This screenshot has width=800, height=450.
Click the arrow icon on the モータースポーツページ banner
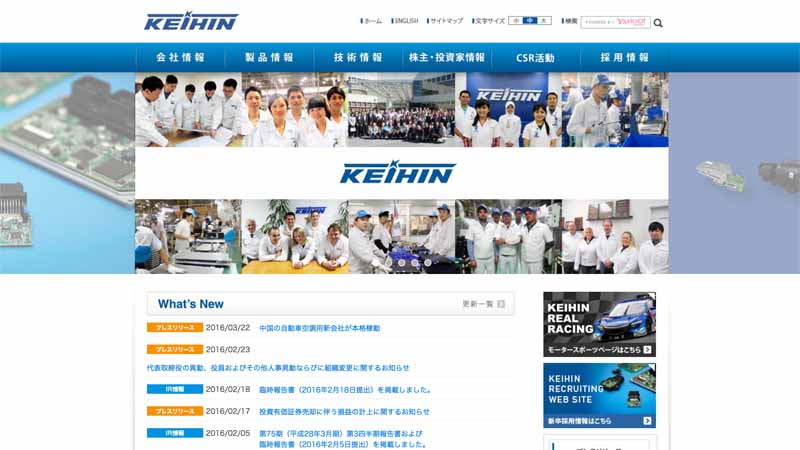tap(647, 349)
